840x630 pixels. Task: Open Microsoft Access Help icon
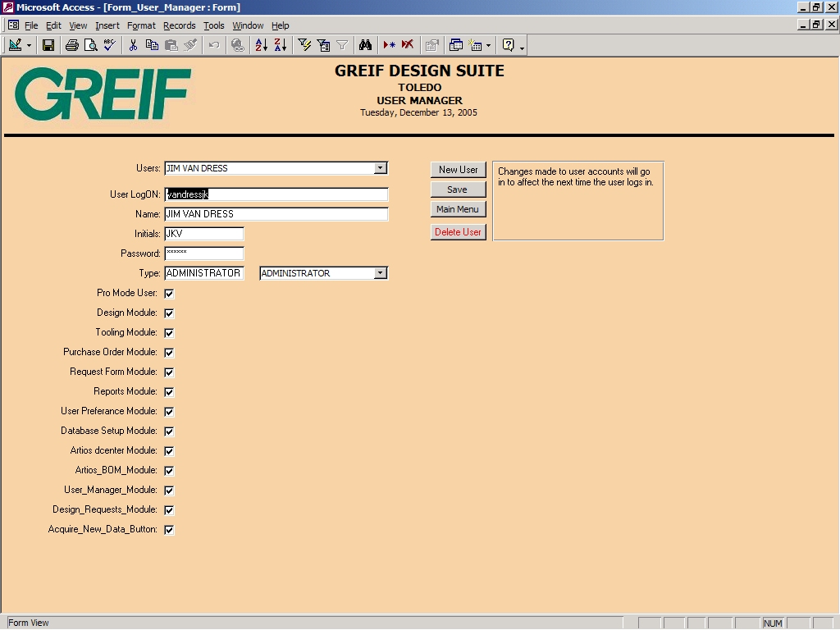tap(509, 46)
